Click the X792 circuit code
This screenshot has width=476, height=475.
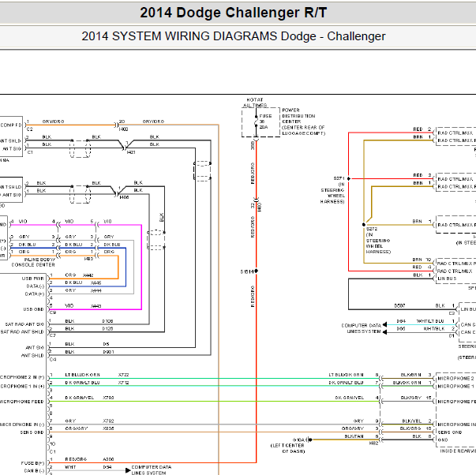[108, 421]
